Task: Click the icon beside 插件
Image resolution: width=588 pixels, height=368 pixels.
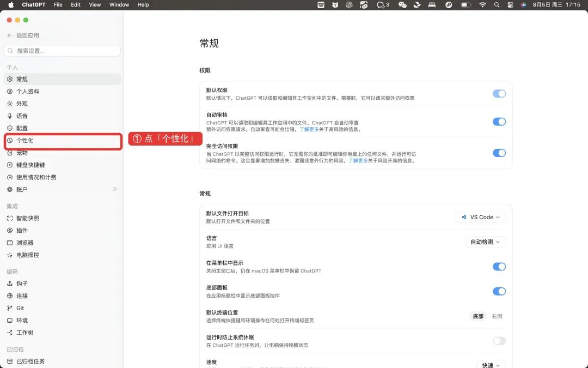Action: (x=10, y=230)
